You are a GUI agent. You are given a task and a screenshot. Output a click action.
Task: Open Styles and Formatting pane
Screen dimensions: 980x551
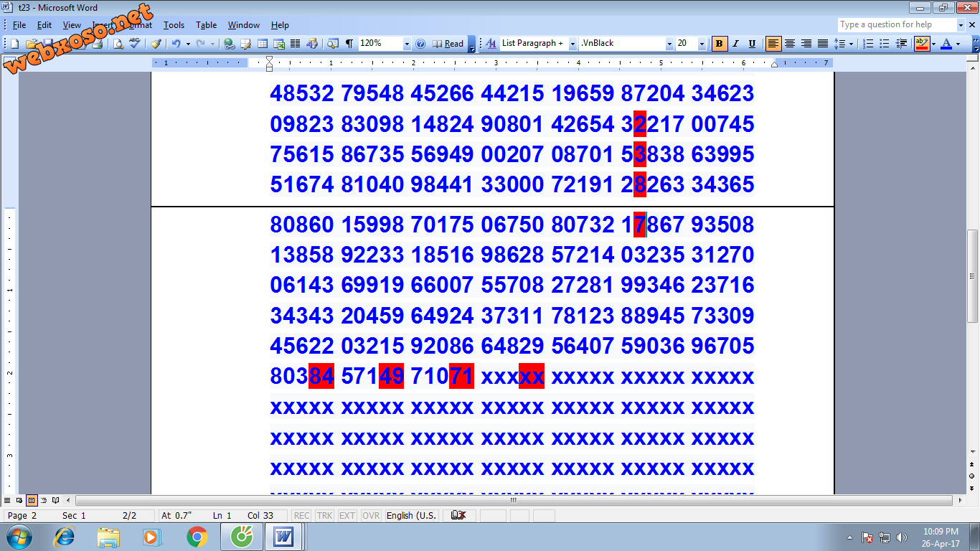(x=491, y=44)
